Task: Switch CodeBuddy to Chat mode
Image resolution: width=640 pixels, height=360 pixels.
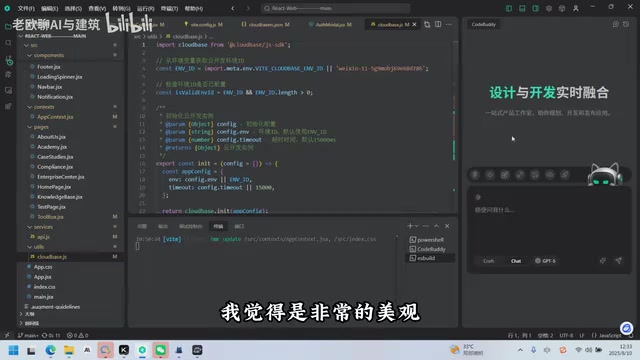Action: click(516, 261)
